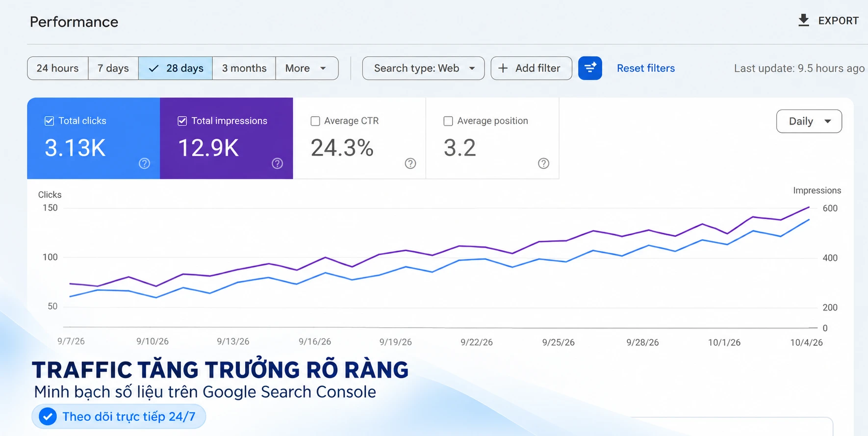Open help icon for Total impressions
Image resolution: width=868 pixels, height=436 pixels.
pyautogui.click(x=278, y=163)
